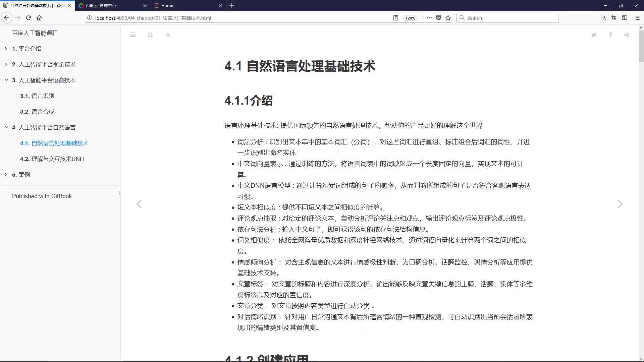Share page on Twitter icon
This screenshot has width=644, height=362.
594,35
